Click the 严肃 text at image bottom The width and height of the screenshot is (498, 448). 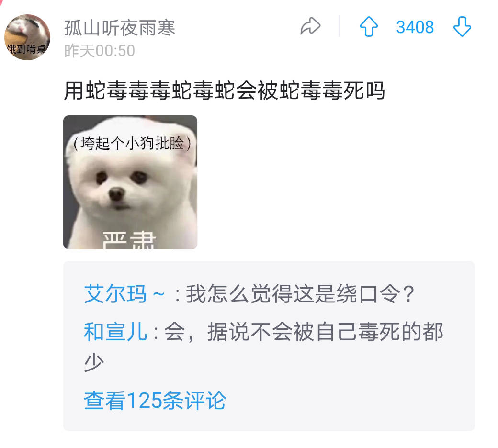130,240
